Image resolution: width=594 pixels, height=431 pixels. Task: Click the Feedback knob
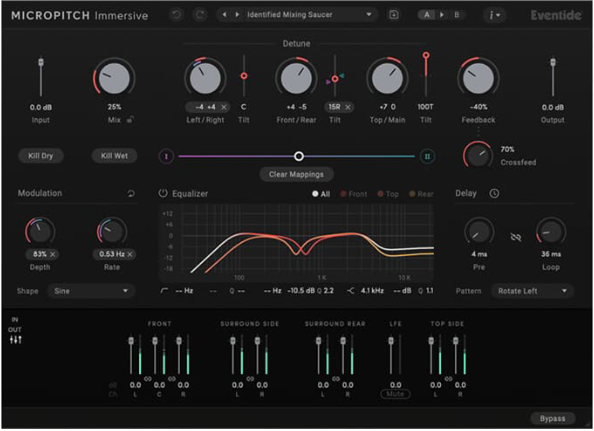coord(478,78)
